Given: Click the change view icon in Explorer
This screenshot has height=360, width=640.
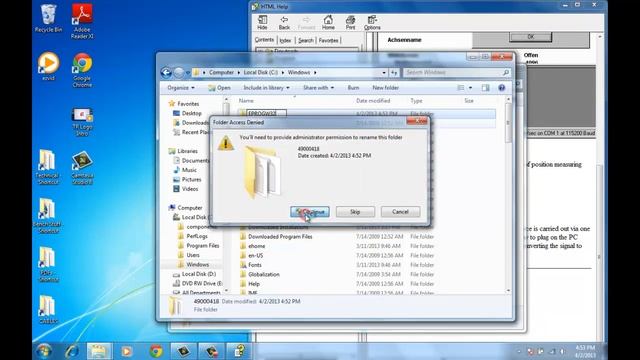Looking at the screenshot, I should coord(461,88).
